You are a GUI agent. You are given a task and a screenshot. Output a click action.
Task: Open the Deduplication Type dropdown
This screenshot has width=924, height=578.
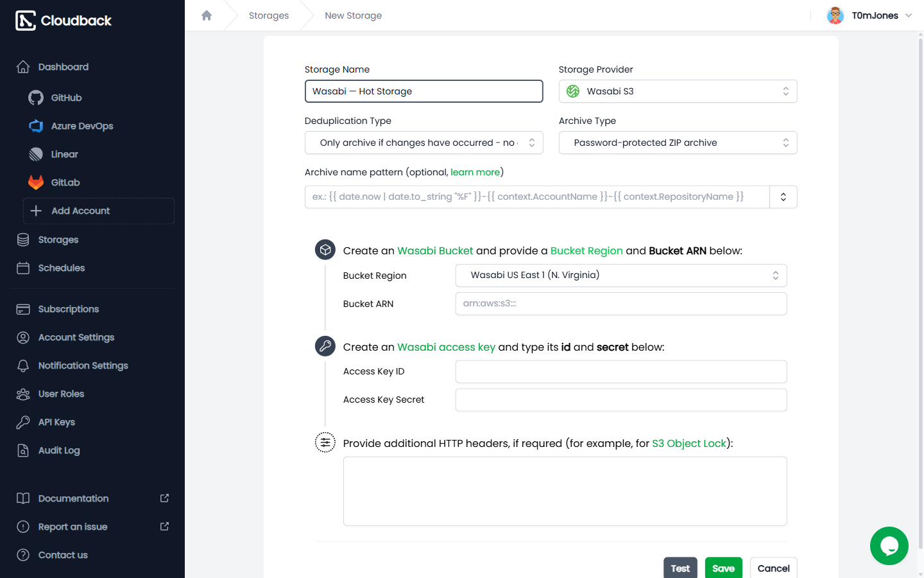pyautogui.click(x=424, y=143)
